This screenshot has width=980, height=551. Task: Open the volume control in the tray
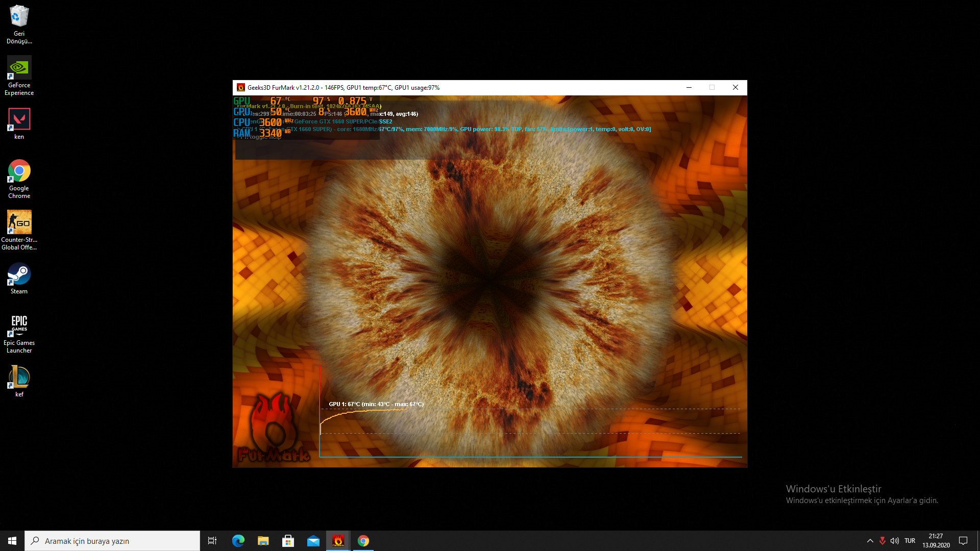[x=895, y=541]
